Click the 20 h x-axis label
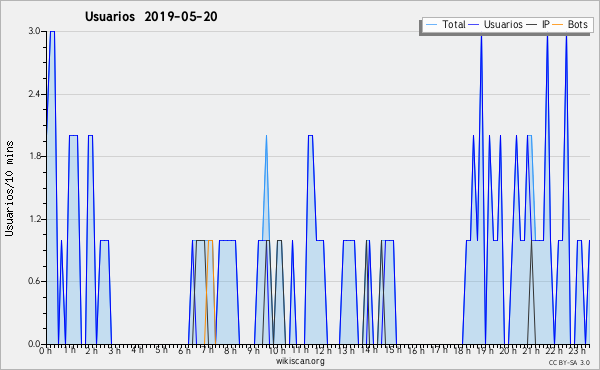This screenshot has height=370, width=600. click(508, 350)
